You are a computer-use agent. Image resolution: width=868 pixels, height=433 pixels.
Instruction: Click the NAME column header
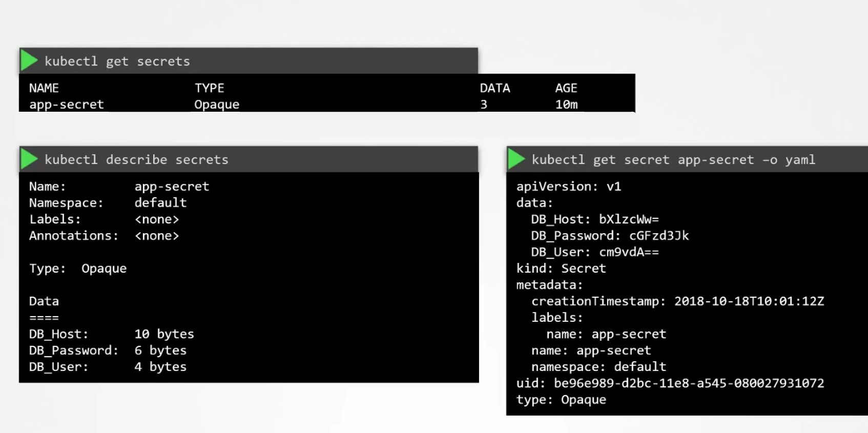[x=44, y=88]
